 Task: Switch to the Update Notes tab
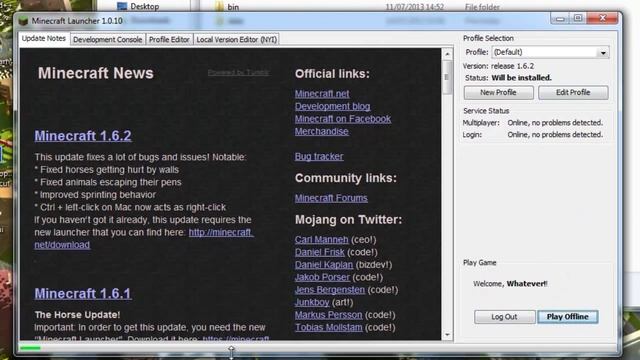(x=44, y=38)
